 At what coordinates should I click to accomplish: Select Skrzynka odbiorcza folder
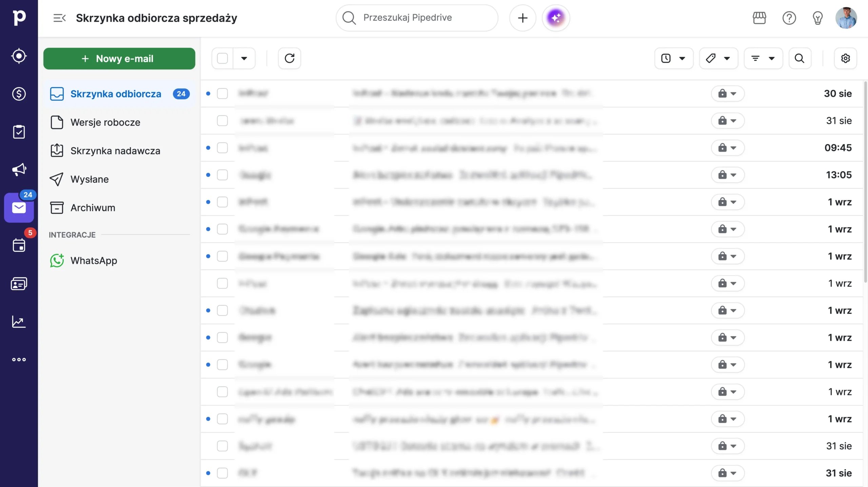(119, 94)
